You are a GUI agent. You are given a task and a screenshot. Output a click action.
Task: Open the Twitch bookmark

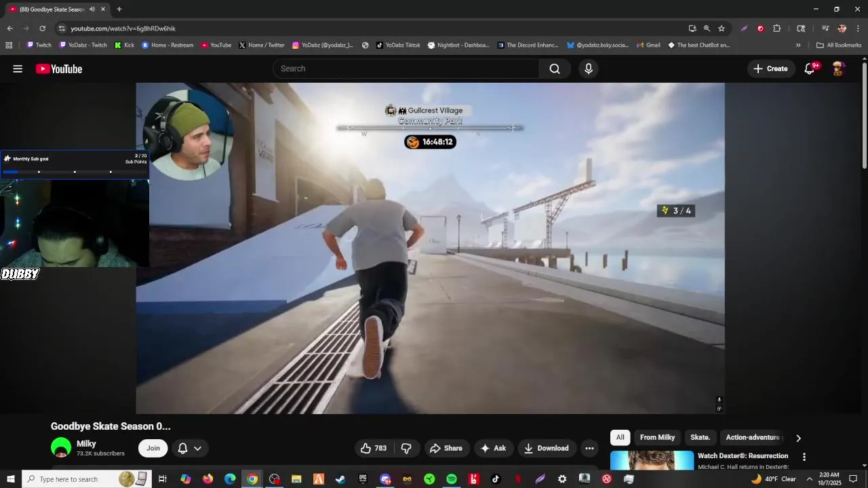(39, 45)
